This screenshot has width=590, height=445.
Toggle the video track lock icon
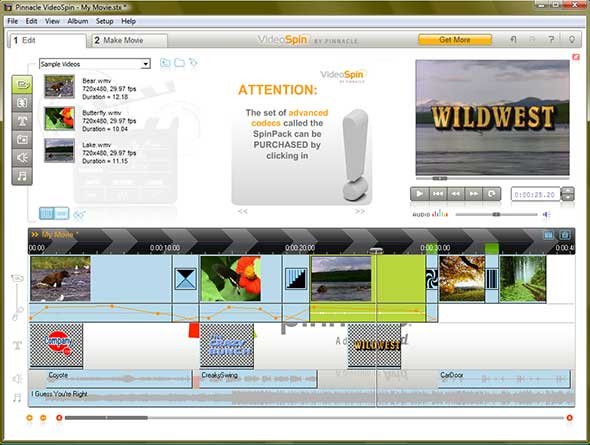click(x=17, y=278)
